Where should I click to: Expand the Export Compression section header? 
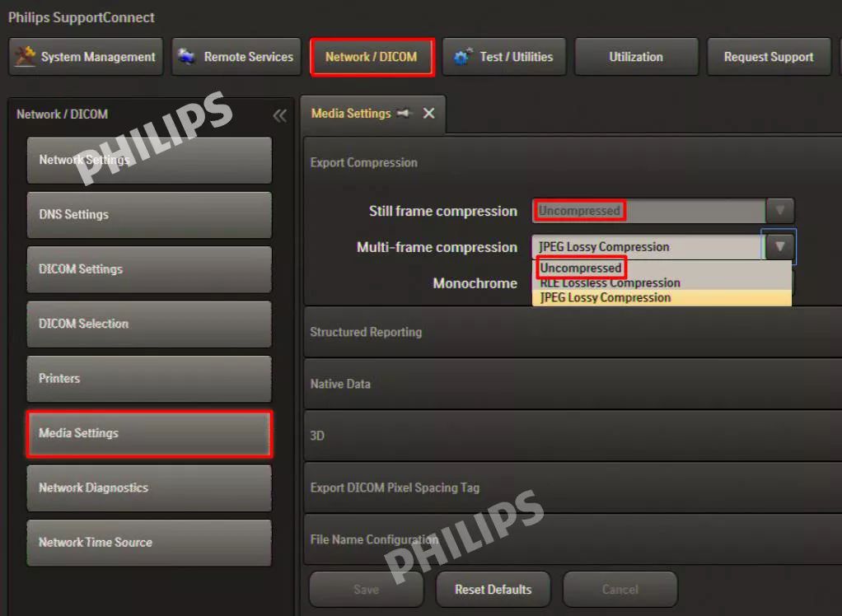tap(573, 162)
